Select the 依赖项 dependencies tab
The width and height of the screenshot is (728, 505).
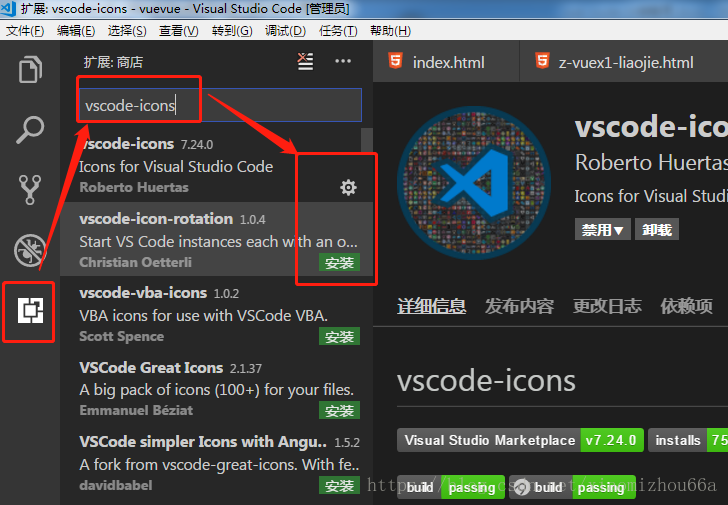[x=687, y=306]
